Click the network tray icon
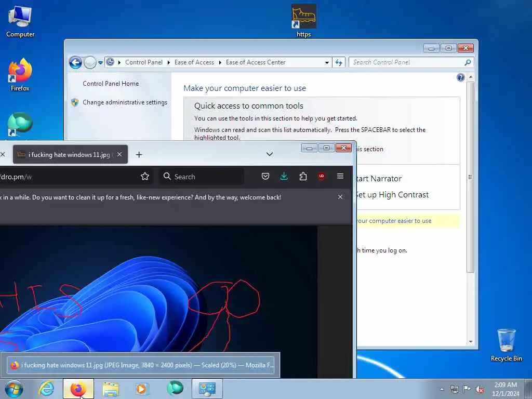This screenshot has width=532, height=399. (x=454, y=389)
